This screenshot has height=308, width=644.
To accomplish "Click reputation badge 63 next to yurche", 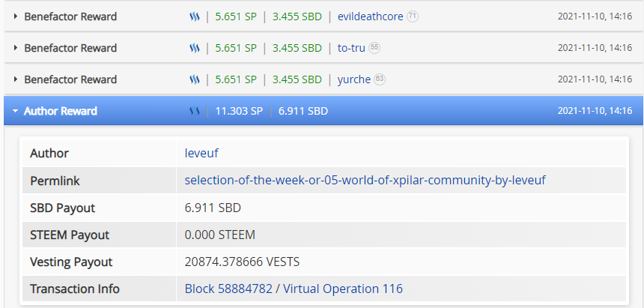I will tap(380, 79).
